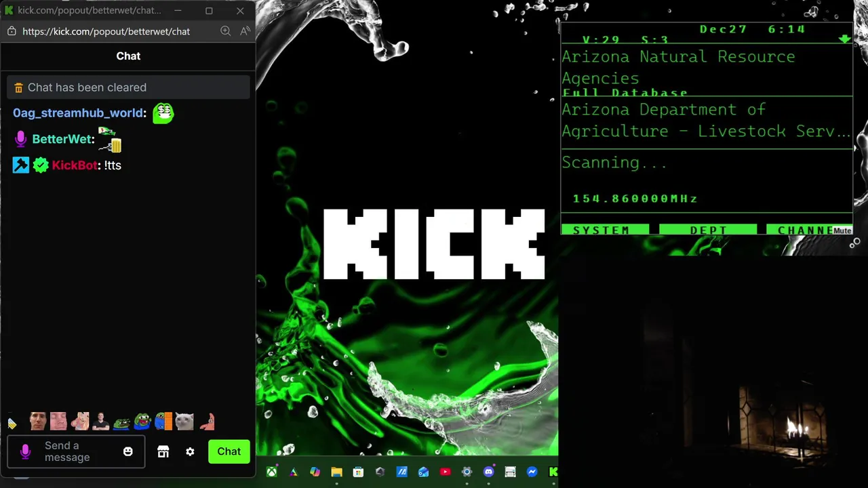Select the Patrick Star emote

pos(208,422)
